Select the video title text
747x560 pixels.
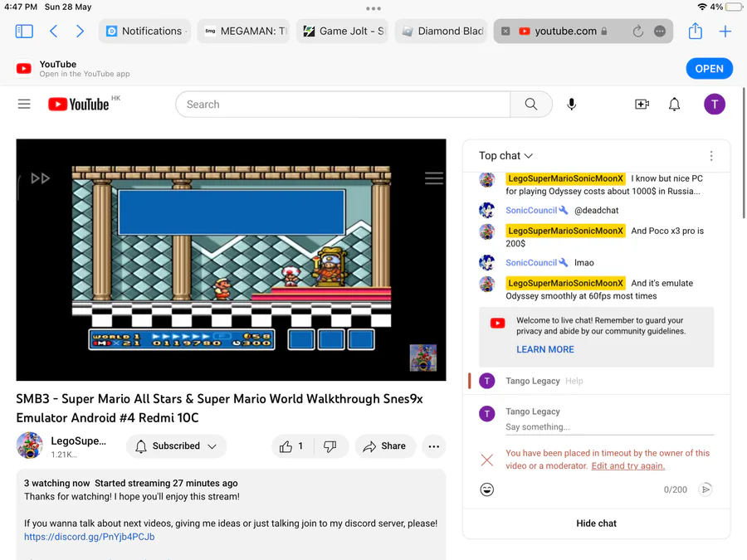pyautogui.click(x=220, y=408)
